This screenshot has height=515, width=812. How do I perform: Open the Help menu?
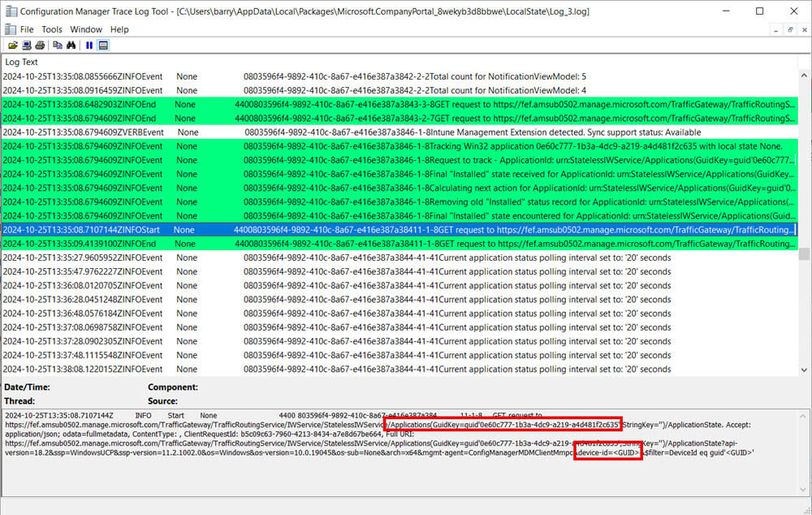pyautogui.click(x=119, y=29)
